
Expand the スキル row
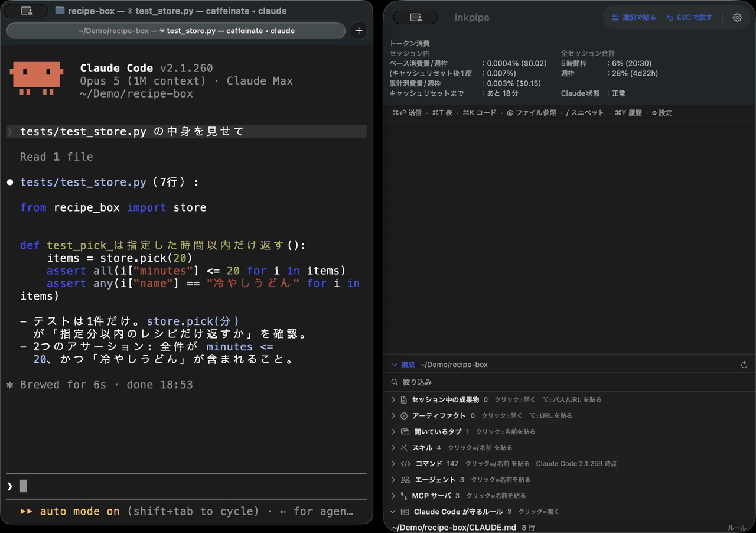393,448
